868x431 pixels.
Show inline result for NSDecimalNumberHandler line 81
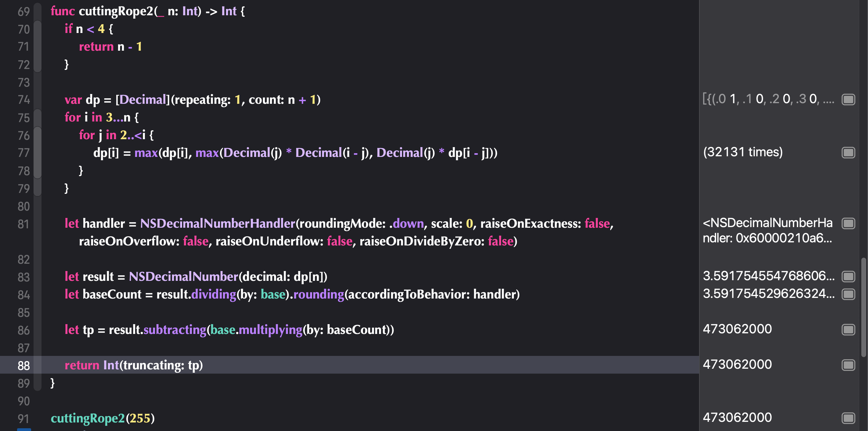(848, 223)
